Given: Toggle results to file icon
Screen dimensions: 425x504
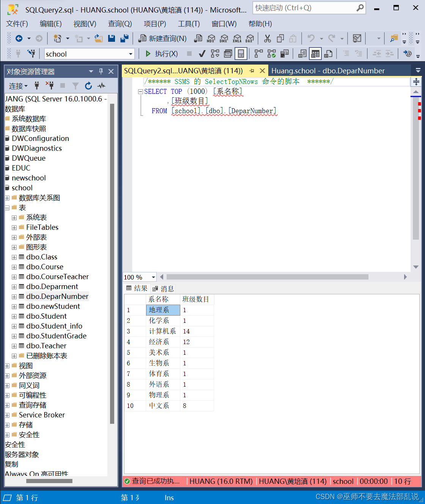Looking at the screenshot, I should pyautogui.click(x=328, y=54).
